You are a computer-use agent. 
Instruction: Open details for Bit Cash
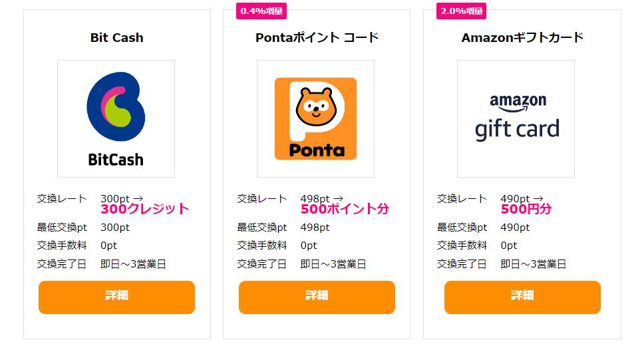click(116, 297)
